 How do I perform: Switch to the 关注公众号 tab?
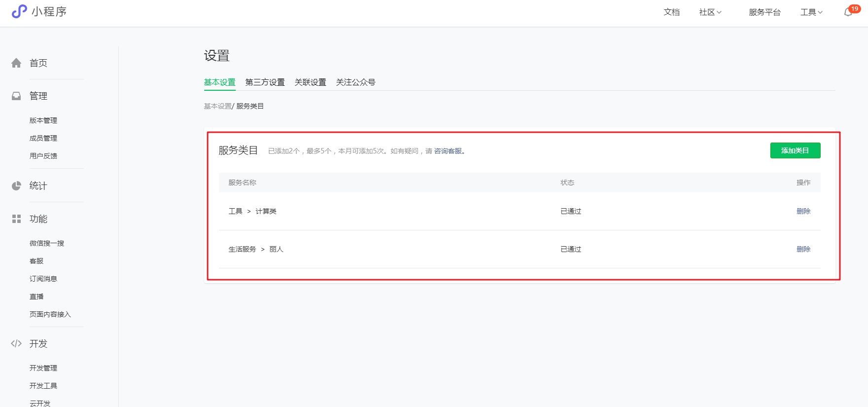pyautogui.click(x=356, y=82)
